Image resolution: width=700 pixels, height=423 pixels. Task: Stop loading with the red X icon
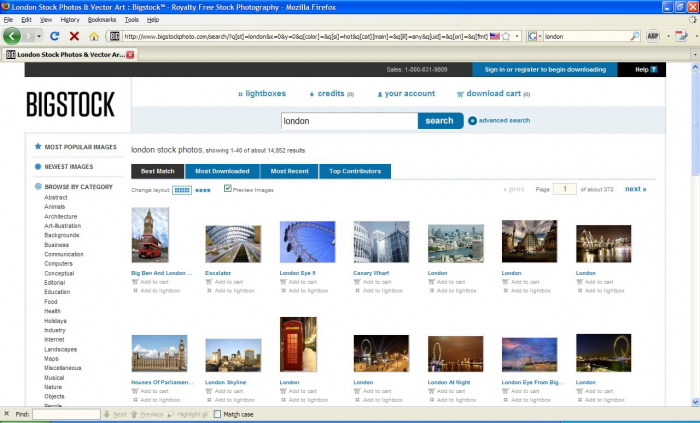[x=74, y=36]
